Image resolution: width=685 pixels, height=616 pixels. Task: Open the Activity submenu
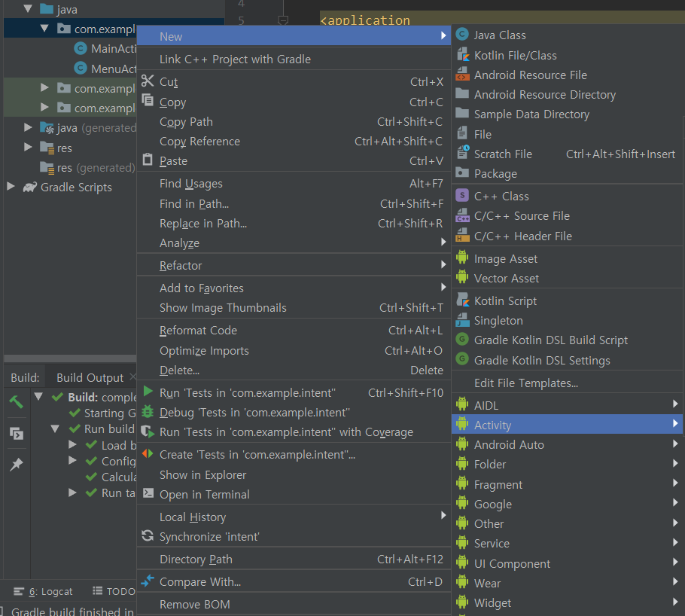(567, 425)
